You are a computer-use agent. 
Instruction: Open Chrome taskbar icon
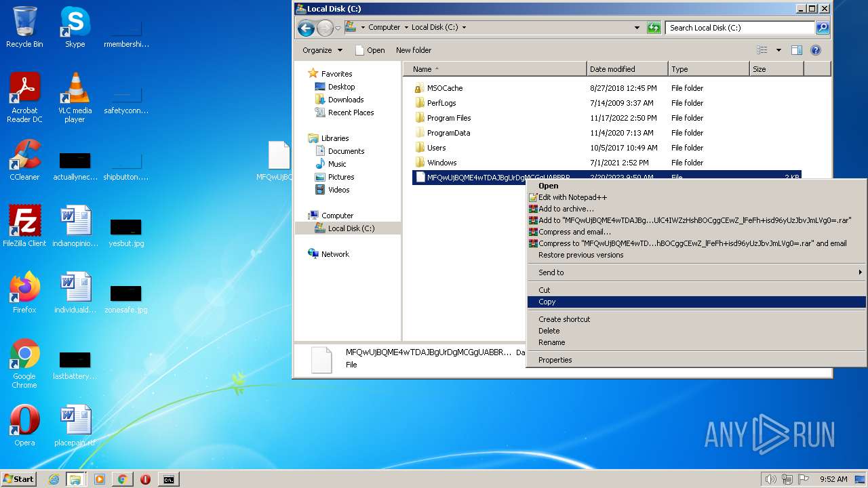pyautogui.click(x=122, y=479)
